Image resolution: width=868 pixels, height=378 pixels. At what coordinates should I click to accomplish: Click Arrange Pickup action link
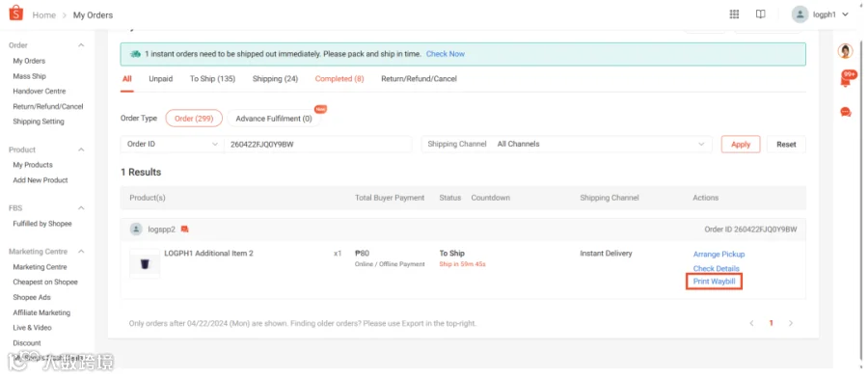pyautogui.click(x=719, y=254)
